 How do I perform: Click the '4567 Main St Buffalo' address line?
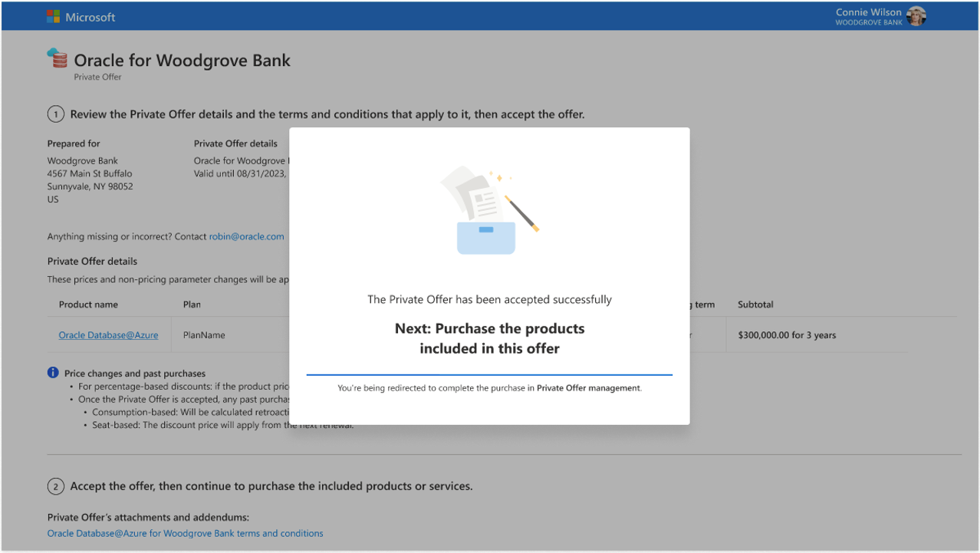click(90, 173)
